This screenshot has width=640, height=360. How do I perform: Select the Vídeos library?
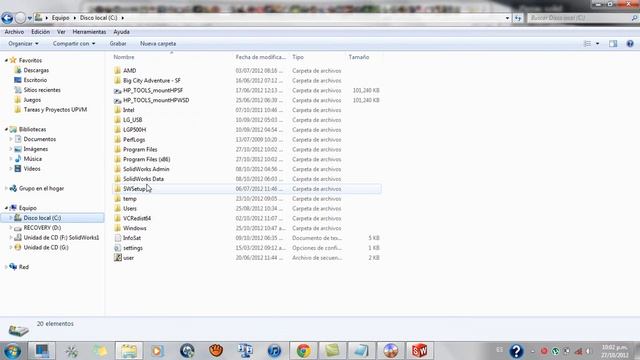point(31,169)
